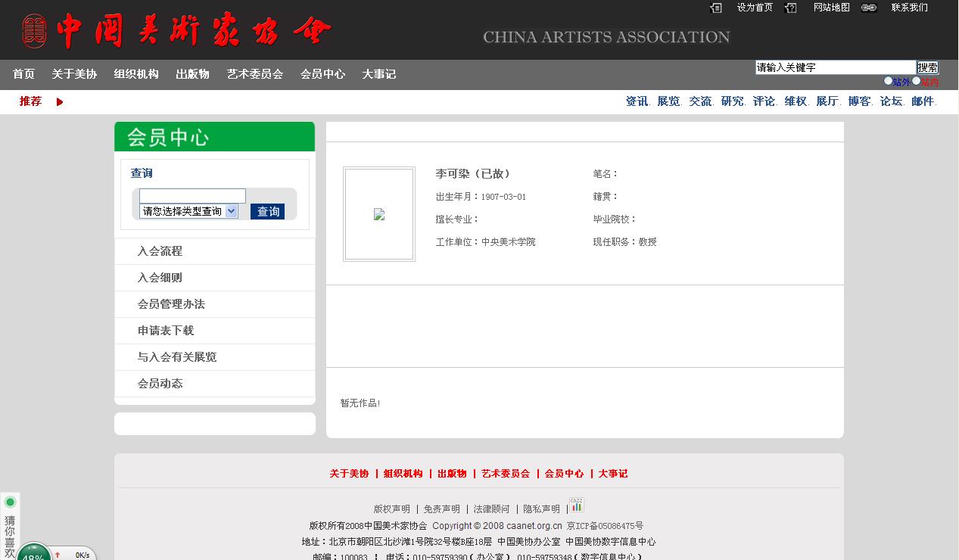Go to 艺术委员会 in the navigation bar
959x560 pixels.
[254, 74]
